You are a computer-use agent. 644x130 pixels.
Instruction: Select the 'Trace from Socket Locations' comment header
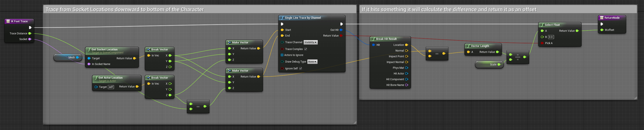tap(124, 9)
